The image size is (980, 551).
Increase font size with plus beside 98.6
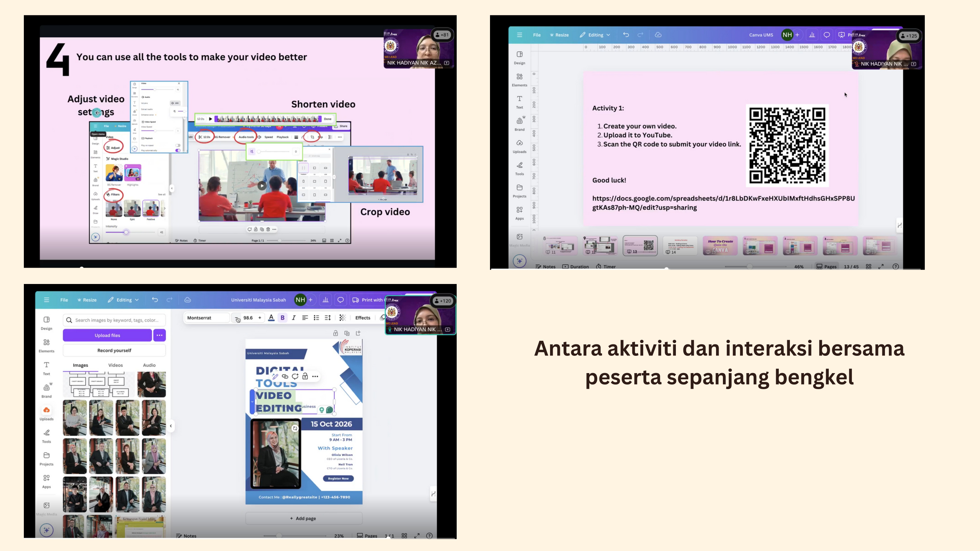260,318
